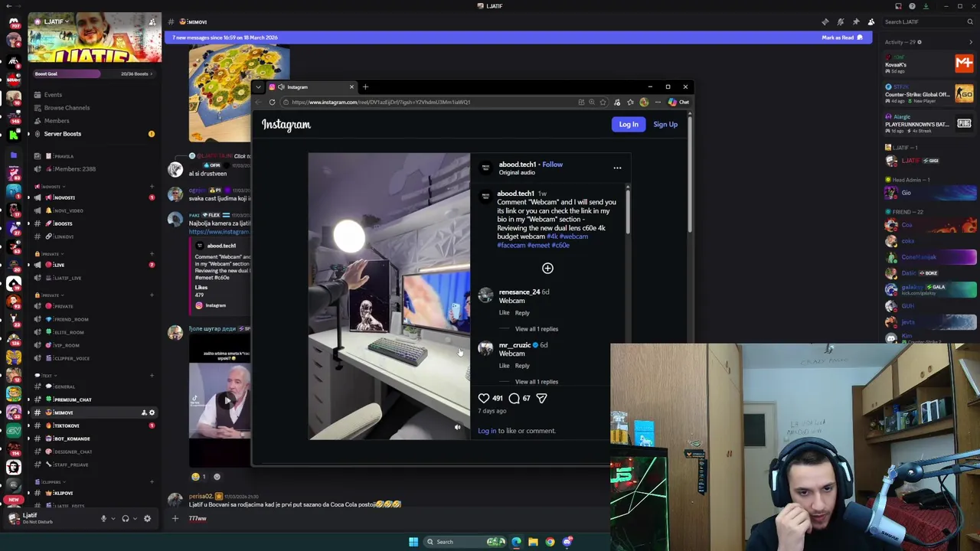Open Windows Start menu
980x551 pixels.
(x=413, y=542)
